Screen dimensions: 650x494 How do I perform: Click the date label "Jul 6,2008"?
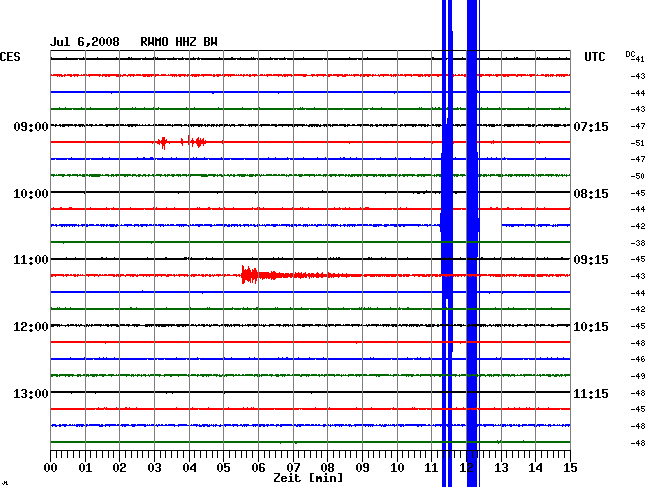[x=85, y=42]
